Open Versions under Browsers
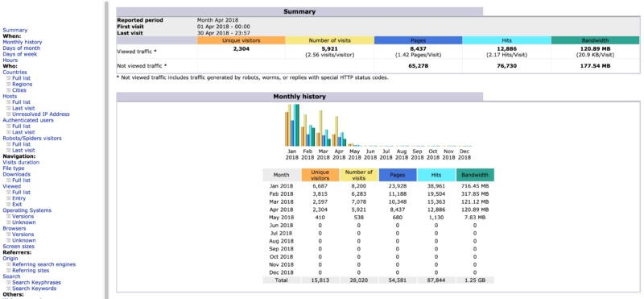 click(23, 235)
